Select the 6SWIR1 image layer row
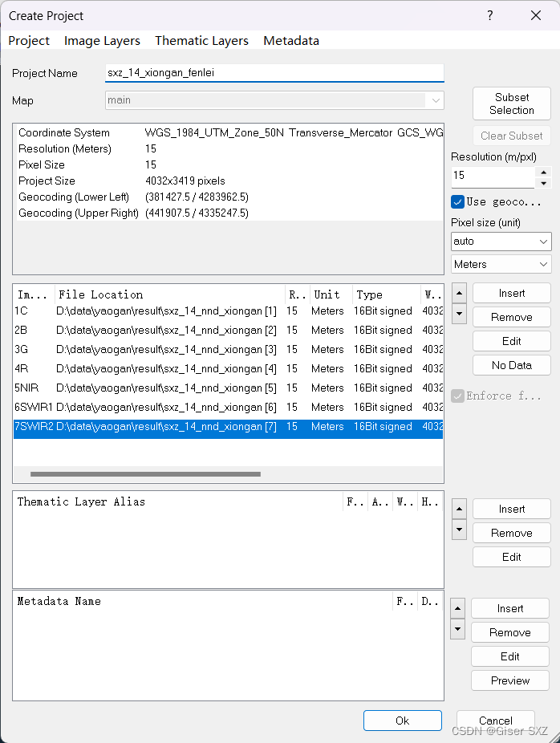The width and height of the screenshot is (560, 743). click(229, 407)
